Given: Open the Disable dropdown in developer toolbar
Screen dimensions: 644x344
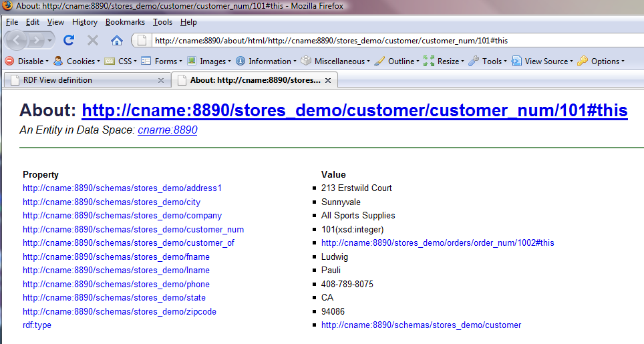Looking at the screenshot, I should tap(27, 61).
